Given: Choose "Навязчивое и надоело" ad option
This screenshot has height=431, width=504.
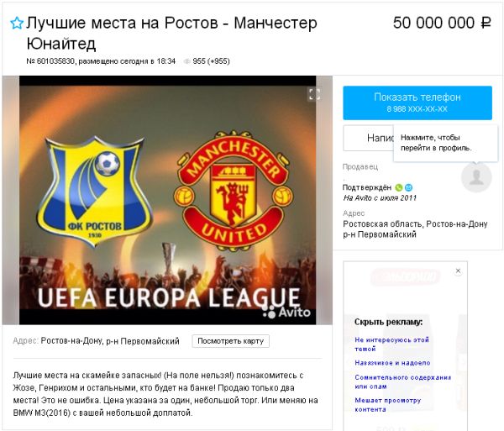Looking at the screenshot, I should [x=392, y=363].
